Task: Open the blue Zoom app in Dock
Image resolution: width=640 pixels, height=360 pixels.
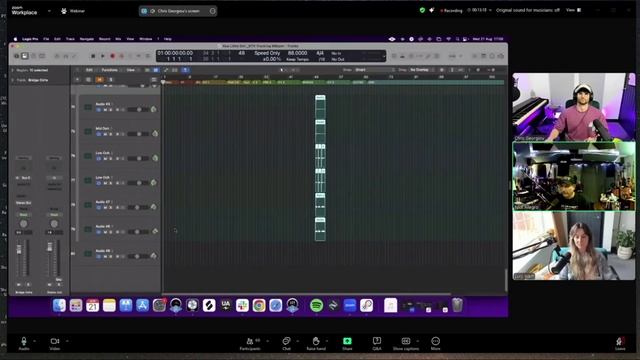Action: [350, 305]
